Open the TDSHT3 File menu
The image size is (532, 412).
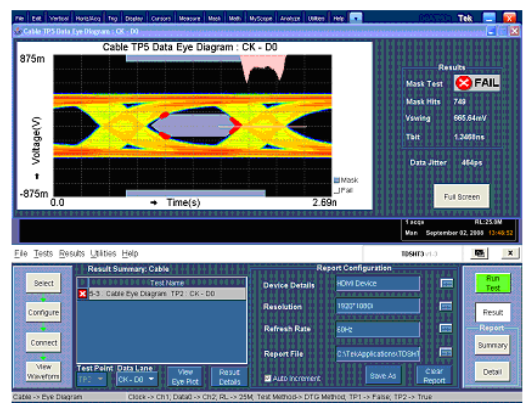pyautogui.click(x=21, y=253)
